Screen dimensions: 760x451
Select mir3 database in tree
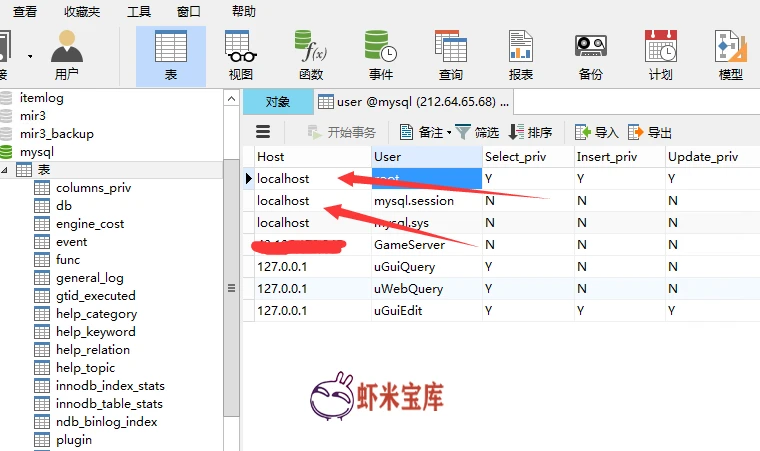[33, 116]
